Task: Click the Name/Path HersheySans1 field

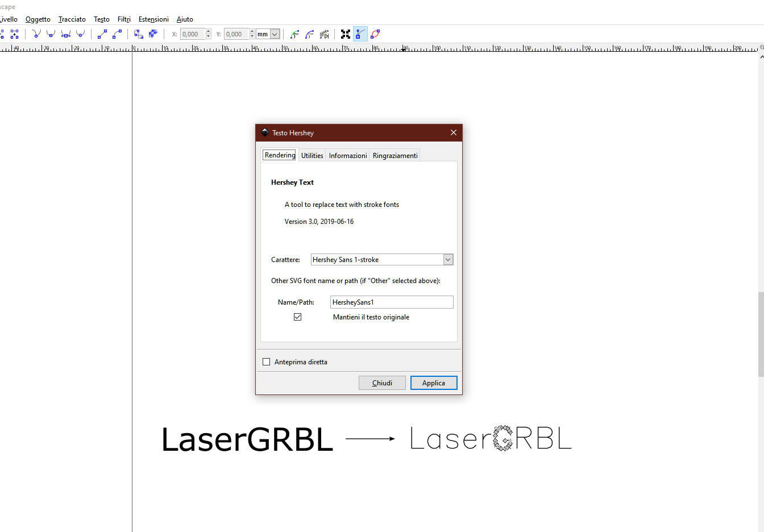Action: pos(392,302)
